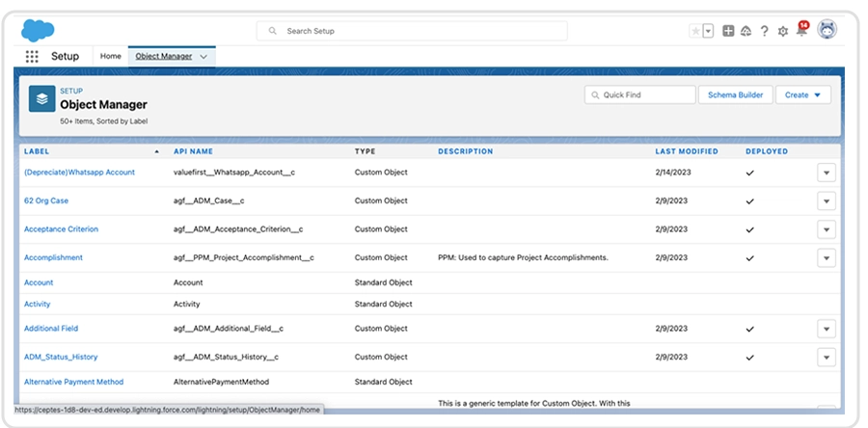Click the Trailhead guidance icon
The width and height of the screenshot is (868, 428).
[746, 31]
